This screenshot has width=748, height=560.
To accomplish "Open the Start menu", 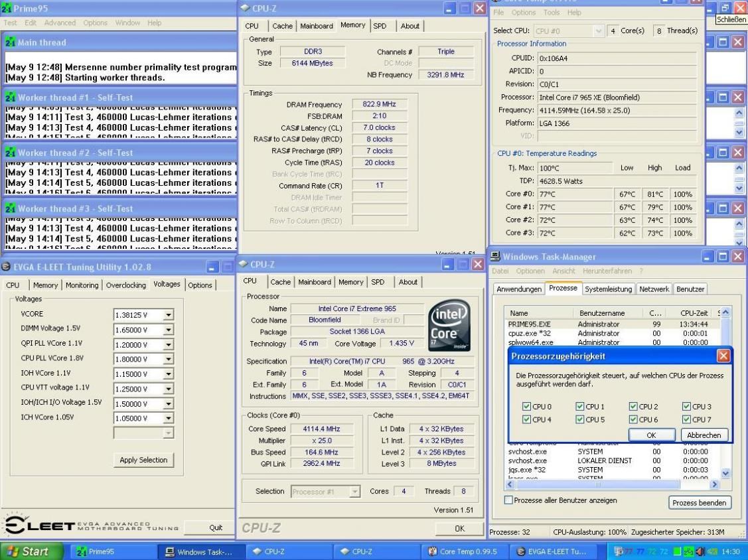I will (31, 551).
